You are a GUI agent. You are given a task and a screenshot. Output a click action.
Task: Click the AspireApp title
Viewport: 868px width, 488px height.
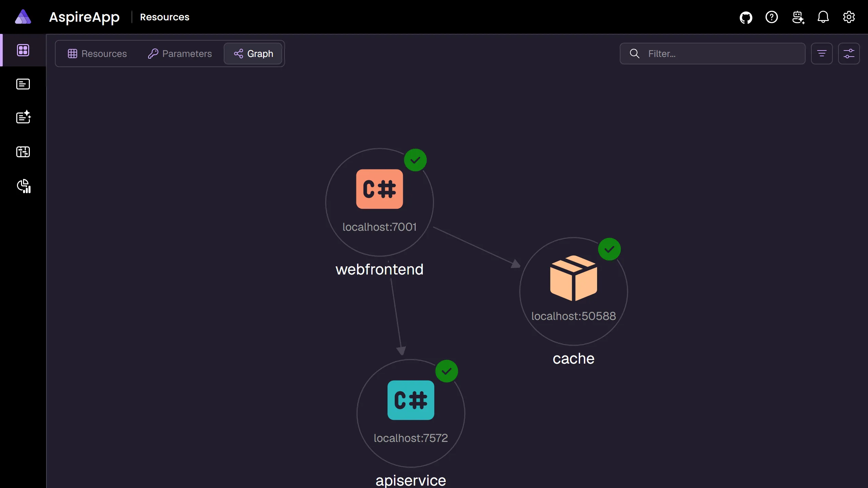click(84, 17)
